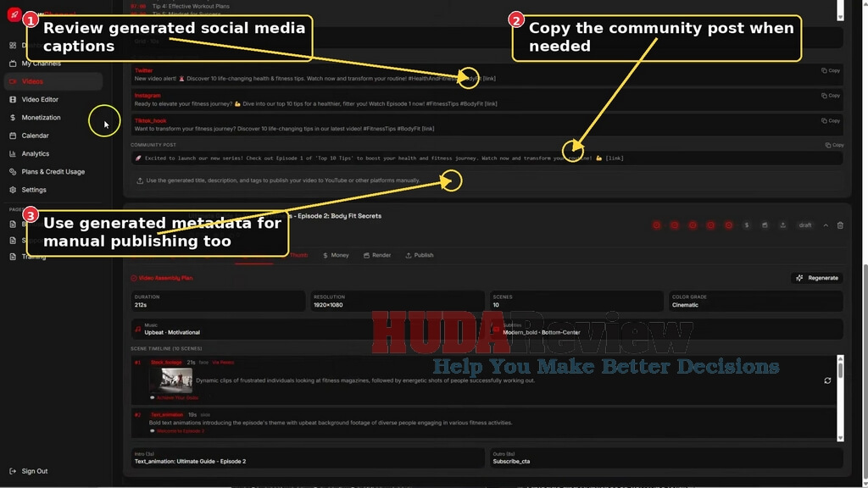This screenshot has height=488, width=868.
Task: Open Calendar in the sidebar
Action: pyautogui.click(x=35, y=136)
